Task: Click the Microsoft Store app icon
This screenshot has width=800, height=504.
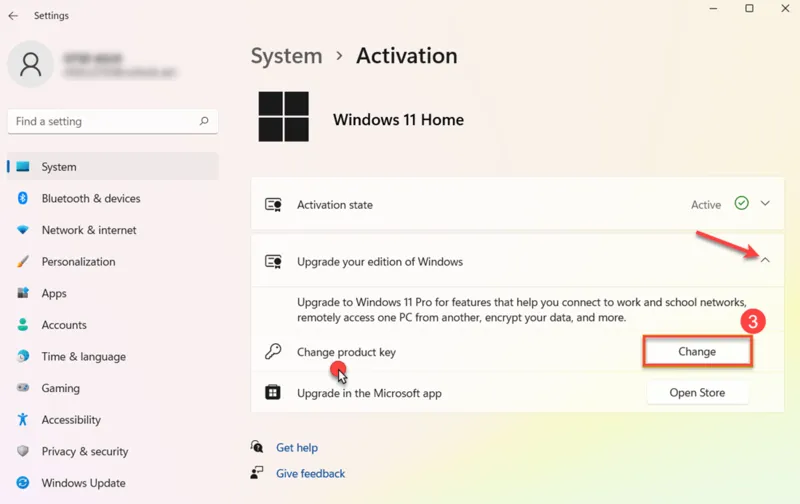Action: pos(273,392)
